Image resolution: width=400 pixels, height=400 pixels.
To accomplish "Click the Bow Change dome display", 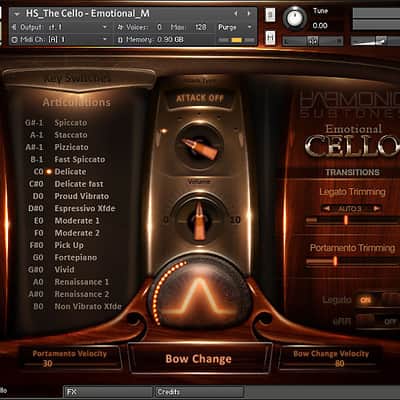I will point(200,293).
